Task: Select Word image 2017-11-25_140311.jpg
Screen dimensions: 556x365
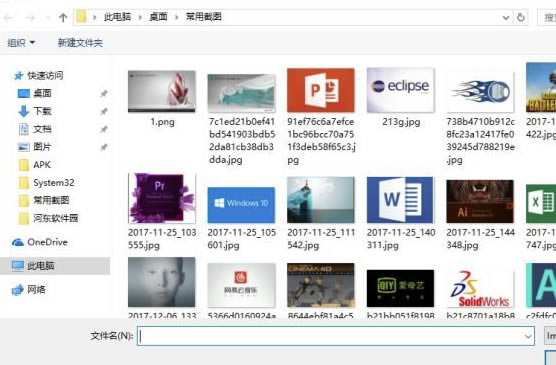Action: tap(400, 200)
